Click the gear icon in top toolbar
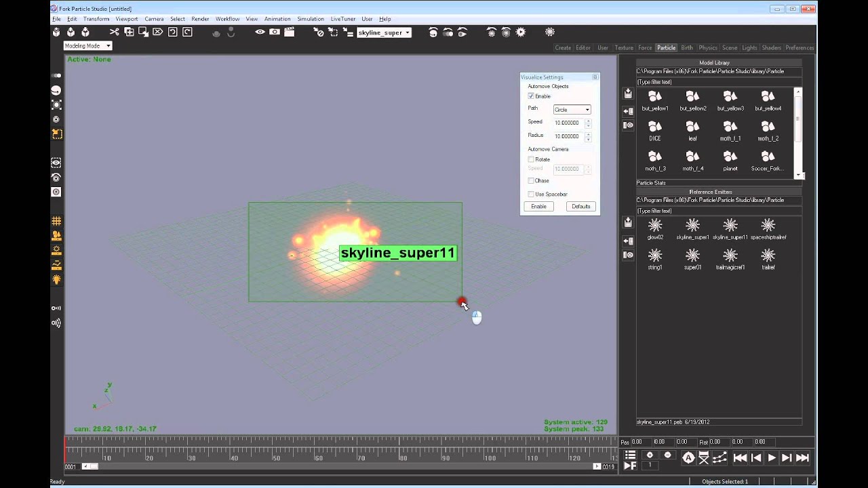 521,32
